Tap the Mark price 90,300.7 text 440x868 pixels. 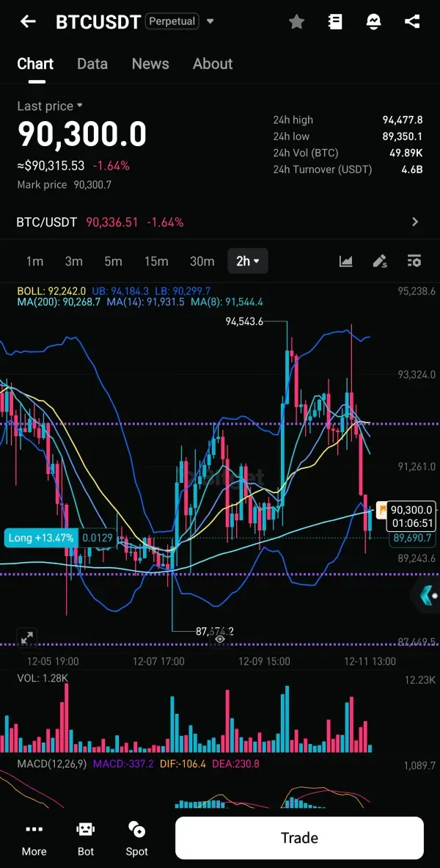[65, 185]
